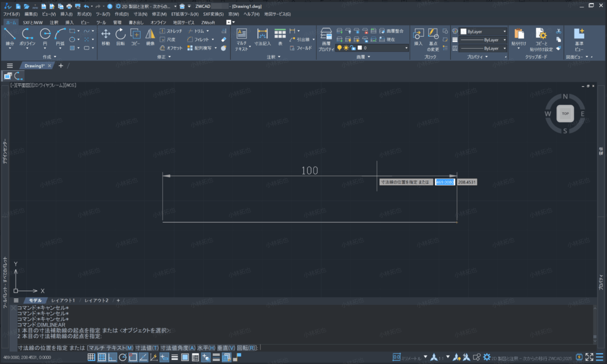The width and height of the screenshot is (607, 364).
Task: Click the command line input area
Action: (305, 348)
